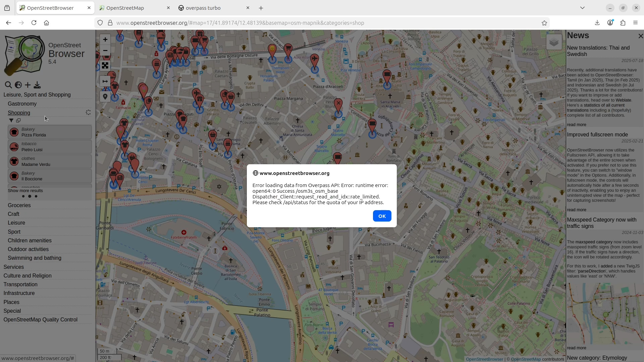Close the News panel

coord(640,36)
